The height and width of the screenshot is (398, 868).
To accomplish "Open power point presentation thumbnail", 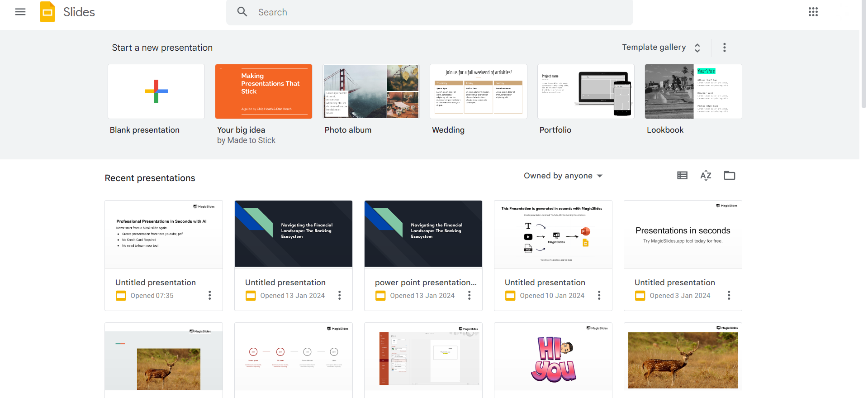I will coord(423,234).
